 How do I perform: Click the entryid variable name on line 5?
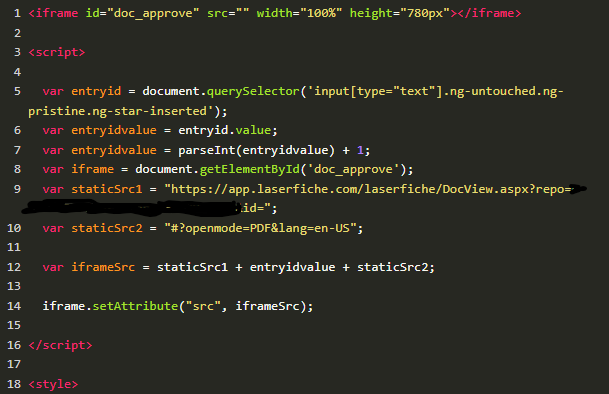tap(96, 91)
